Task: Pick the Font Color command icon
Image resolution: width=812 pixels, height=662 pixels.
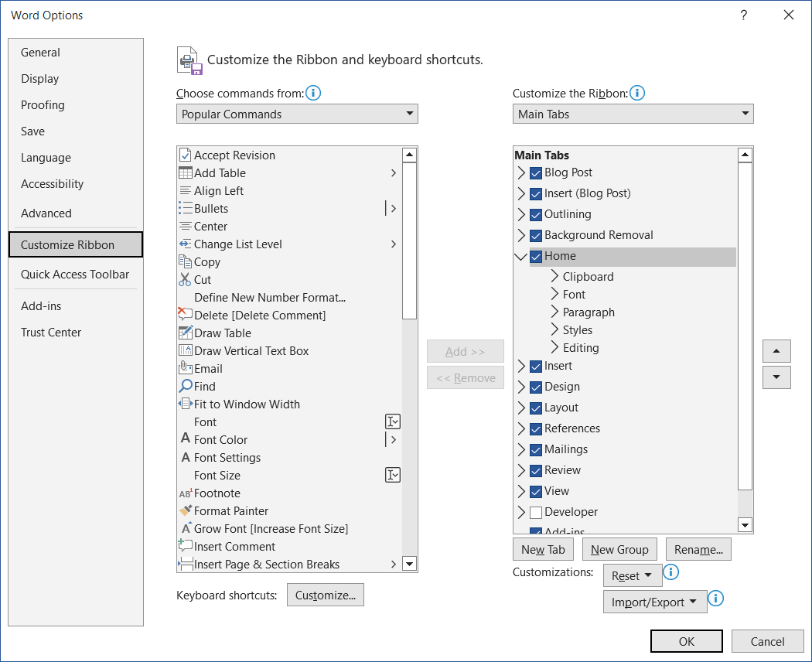Action: tap(186, 438)
